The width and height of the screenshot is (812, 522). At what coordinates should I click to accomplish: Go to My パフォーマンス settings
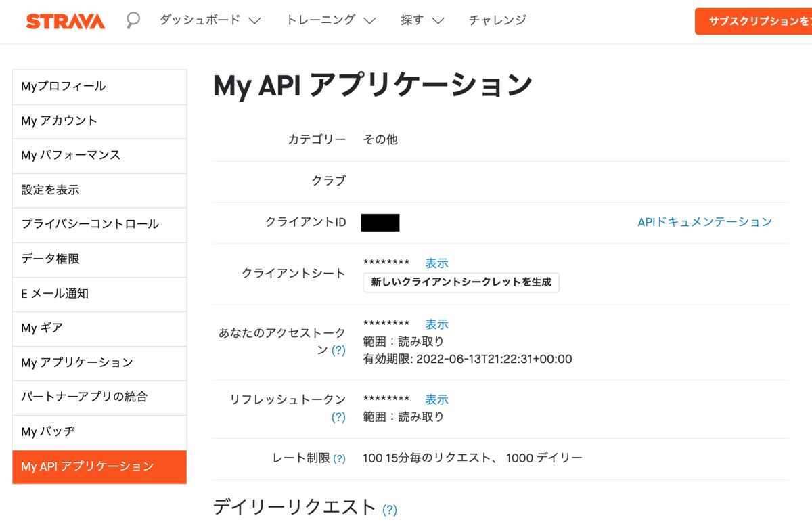pos(99,156)
